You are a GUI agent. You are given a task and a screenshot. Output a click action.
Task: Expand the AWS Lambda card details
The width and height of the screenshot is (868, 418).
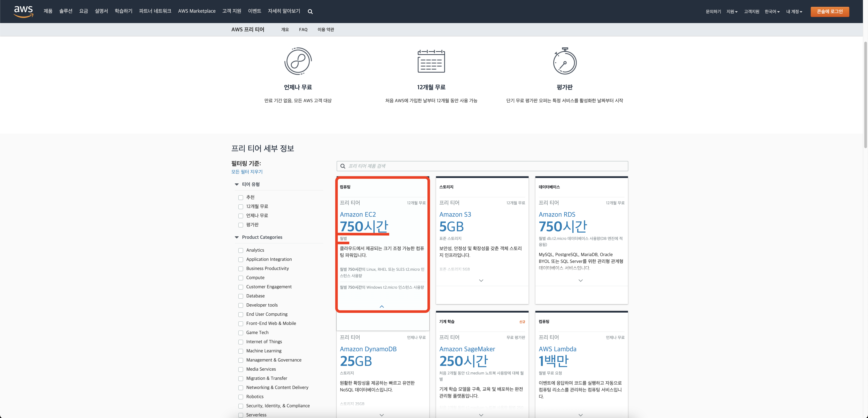[x=581, y=415]
